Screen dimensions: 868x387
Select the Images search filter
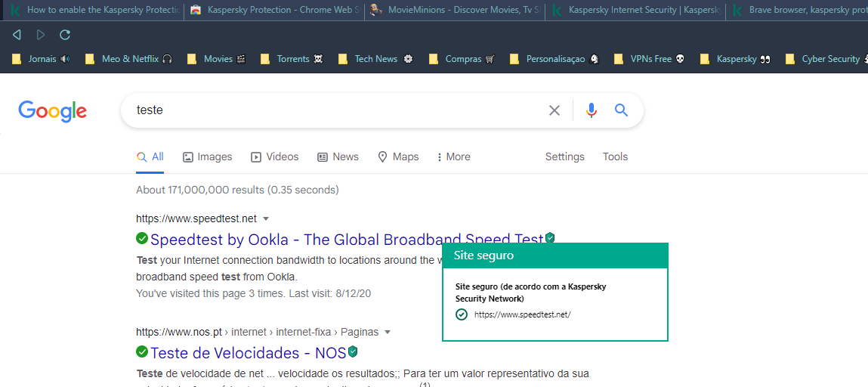pos(208,156)
